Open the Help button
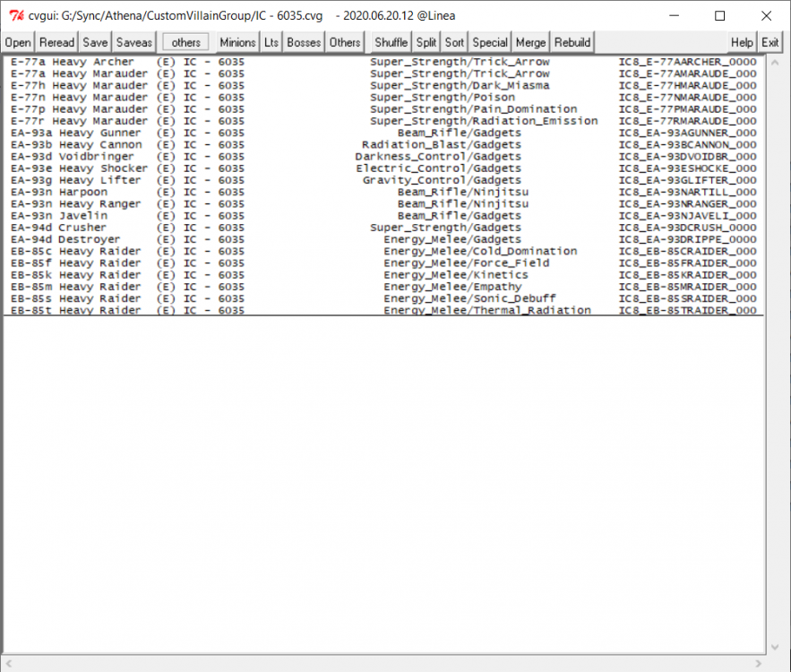The width and height of the screenshot is (791, 672). click(x=742, y=42)
